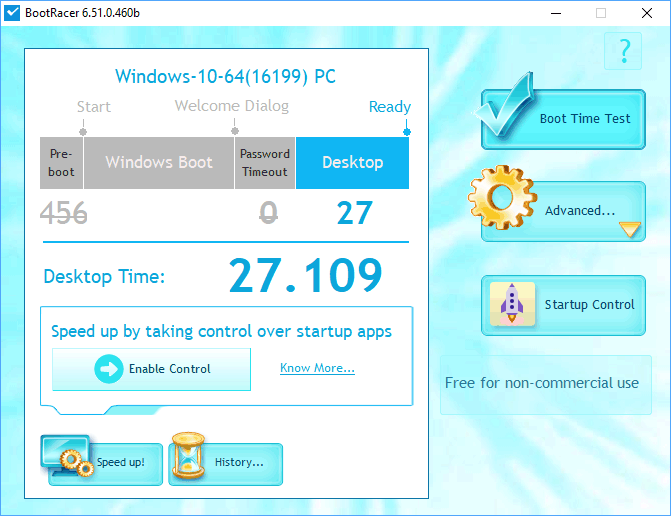Image resolution: width=671 pixels, height=516 pixels.
Task: Select the Password Timeout stage segment
Action: pos(265,163)
